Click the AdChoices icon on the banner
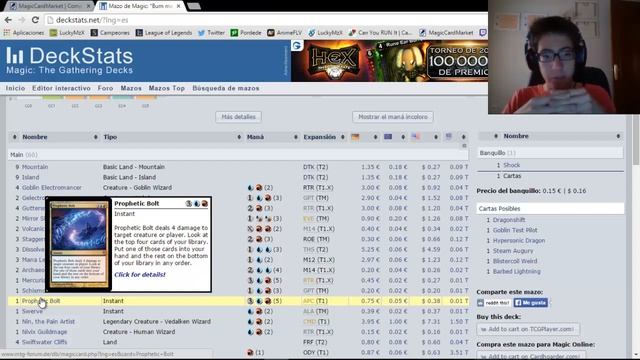Viewport: 640px width, 360px height. pyautogui.click(x=297, y=46)
